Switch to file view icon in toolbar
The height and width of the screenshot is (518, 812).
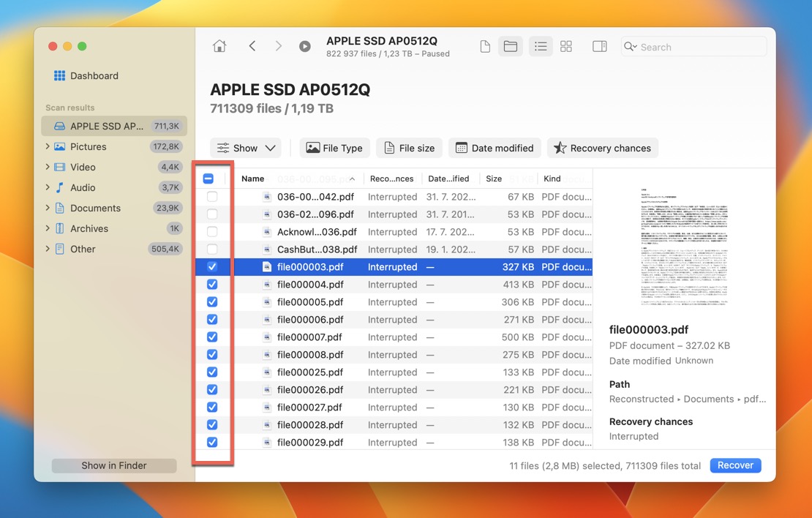[485, 47]
